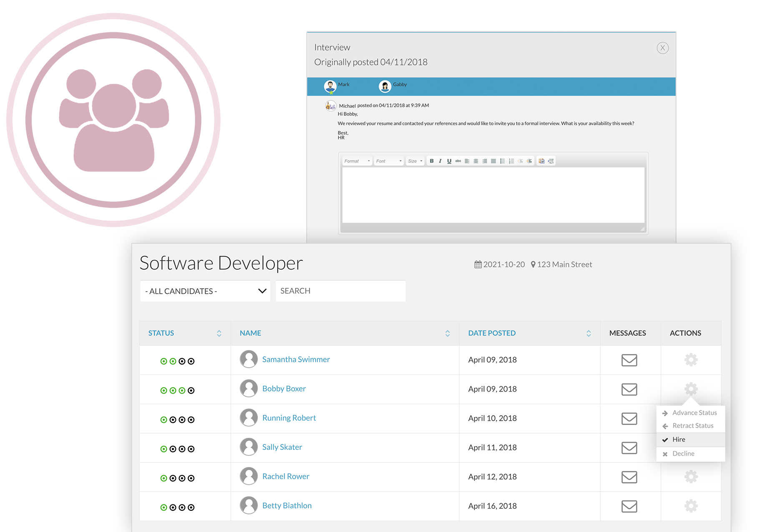This screenshot has height=532, width=774.
Task: Click actions gear for Bobby Boxer
Action: tap(691, 389)
